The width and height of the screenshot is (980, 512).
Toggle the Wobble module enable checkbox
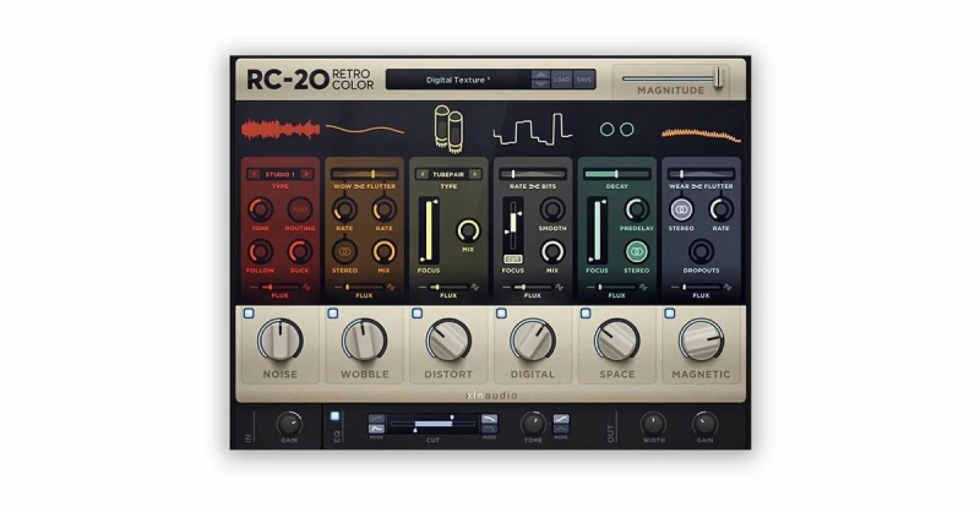point(333,314)
